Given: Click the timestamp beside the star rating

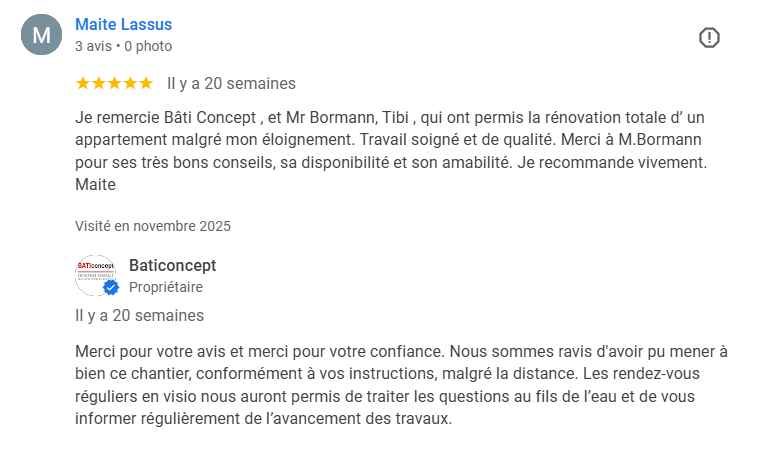Looking at the screenshot, I should point(231,83).
